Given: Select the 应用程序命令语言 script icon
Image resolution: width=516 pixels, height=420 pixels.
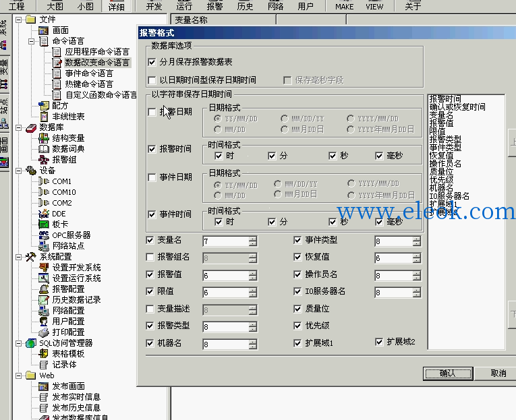Looking at the screenshot, I should pyautogui.click(x=57, y=52).
